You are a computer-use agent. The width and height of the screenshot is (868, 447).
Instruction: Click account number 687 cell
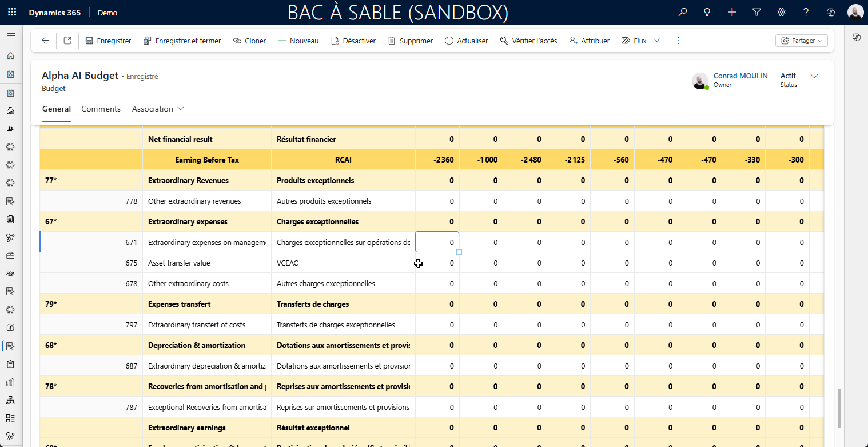click(91, 366)
